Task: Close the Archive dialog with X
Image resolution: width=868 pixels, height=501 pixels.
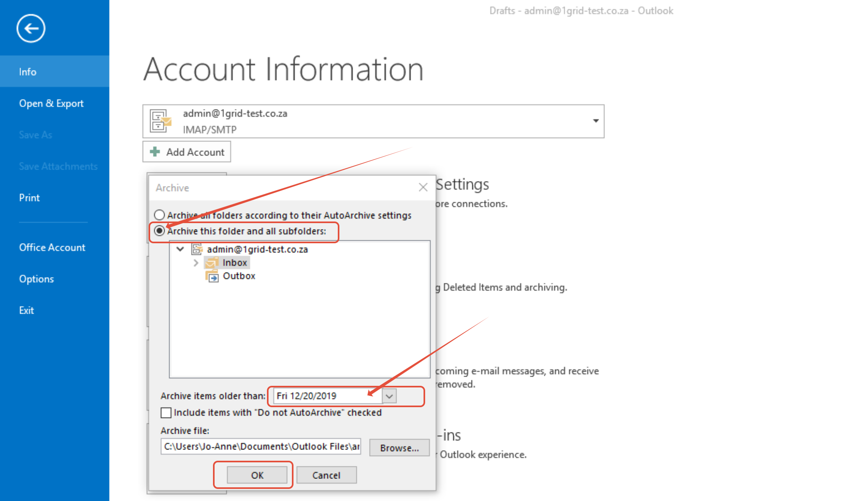Action: click(x=423, y=187)
